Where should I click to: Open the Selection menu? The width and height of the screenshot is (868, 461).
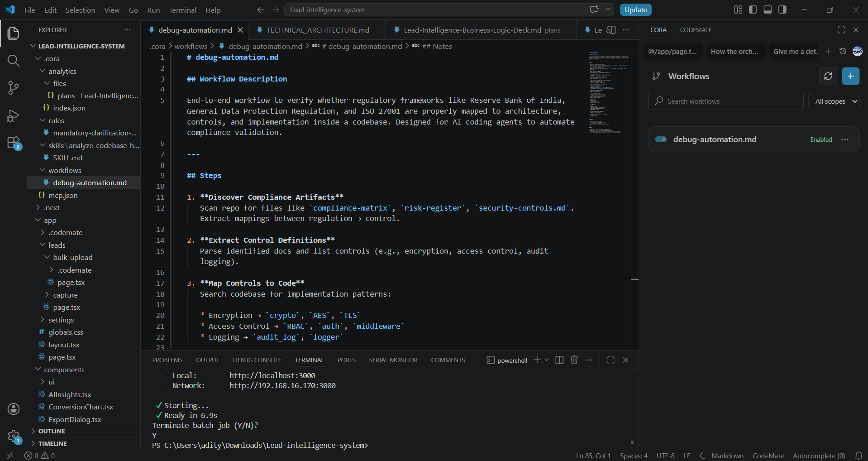coord(80,10)
